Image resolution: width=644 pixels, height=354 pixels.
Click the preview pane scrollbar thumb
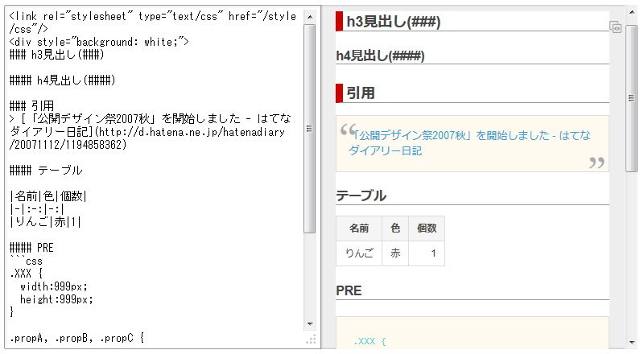pyautogui.click(x=632, y=98)
